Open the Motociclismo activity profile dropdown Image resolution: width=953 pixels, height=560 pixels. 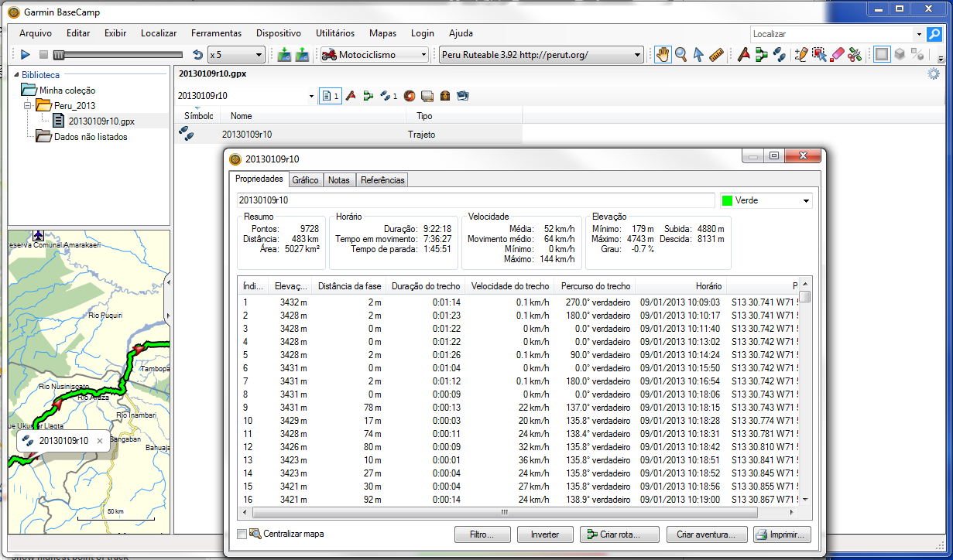point(375,55)
